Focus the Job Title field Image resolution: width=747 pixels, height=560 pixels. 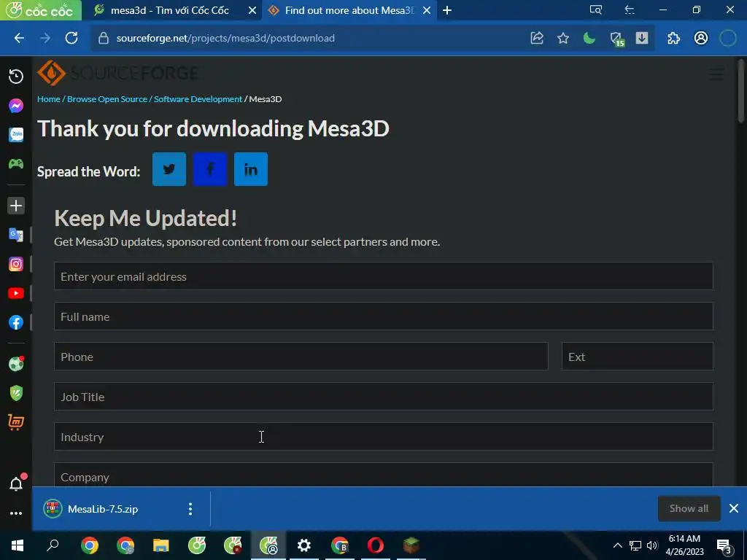coord(384,396)
